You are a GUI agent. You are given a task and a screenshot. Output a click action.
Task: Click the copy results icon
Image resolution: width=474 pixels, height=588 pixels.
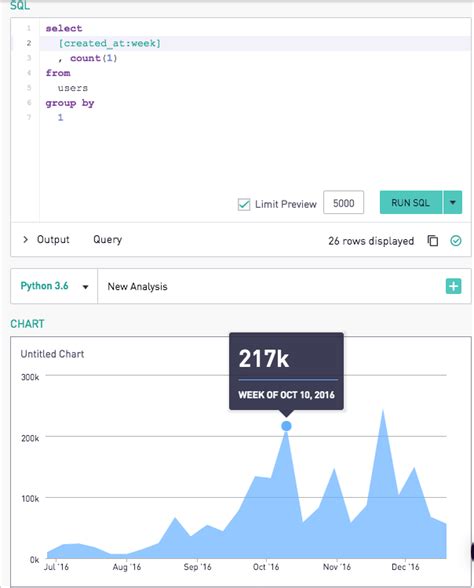[432, 240]
